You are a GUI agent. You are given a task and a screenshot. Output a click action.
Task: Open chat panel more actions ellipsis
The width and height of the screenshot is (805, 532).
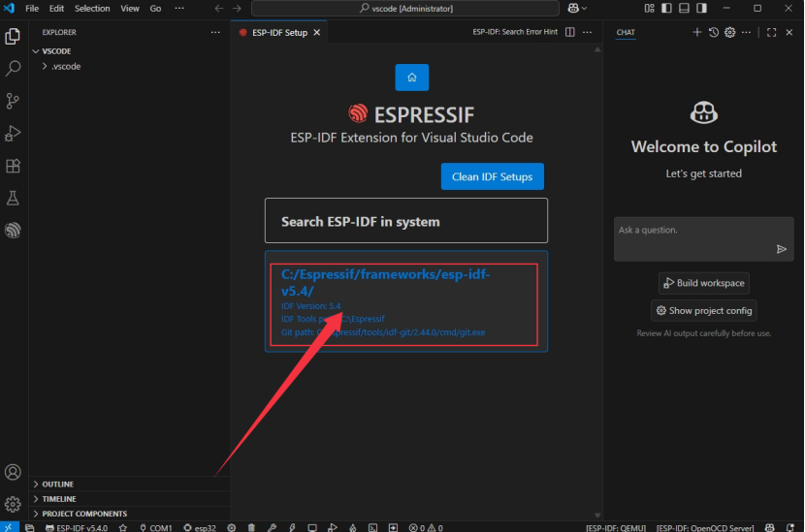(x=746, y=32)
